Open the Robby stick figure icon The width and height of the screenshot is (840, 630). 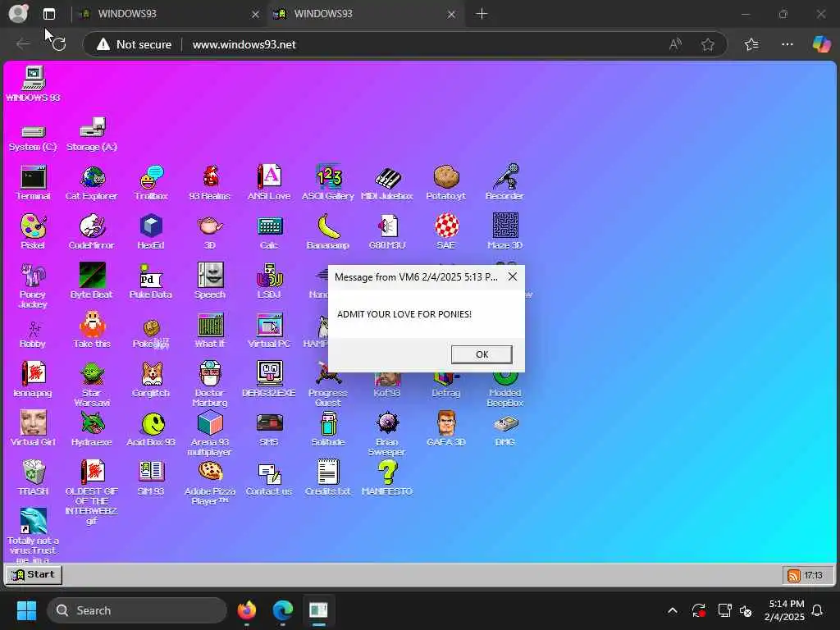click(33, 335)
